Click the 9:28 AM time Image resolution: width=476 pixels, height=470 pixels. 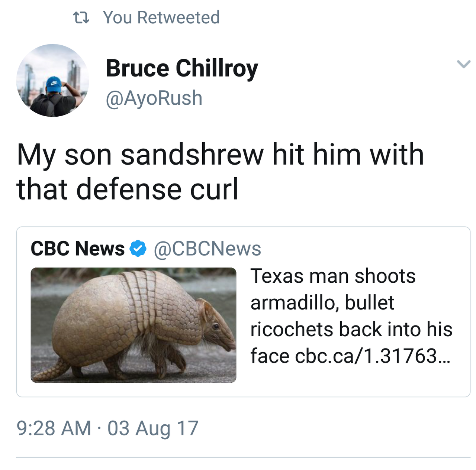(54, 428)
